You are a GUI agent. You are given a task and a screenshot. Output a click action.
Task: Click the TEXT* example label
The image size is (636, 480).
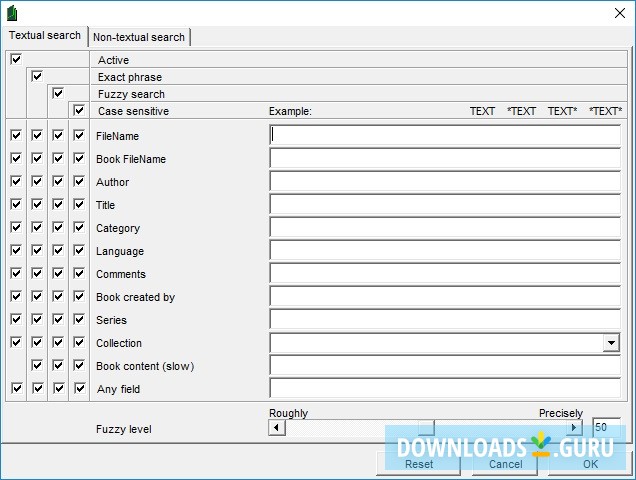(562, 111)
